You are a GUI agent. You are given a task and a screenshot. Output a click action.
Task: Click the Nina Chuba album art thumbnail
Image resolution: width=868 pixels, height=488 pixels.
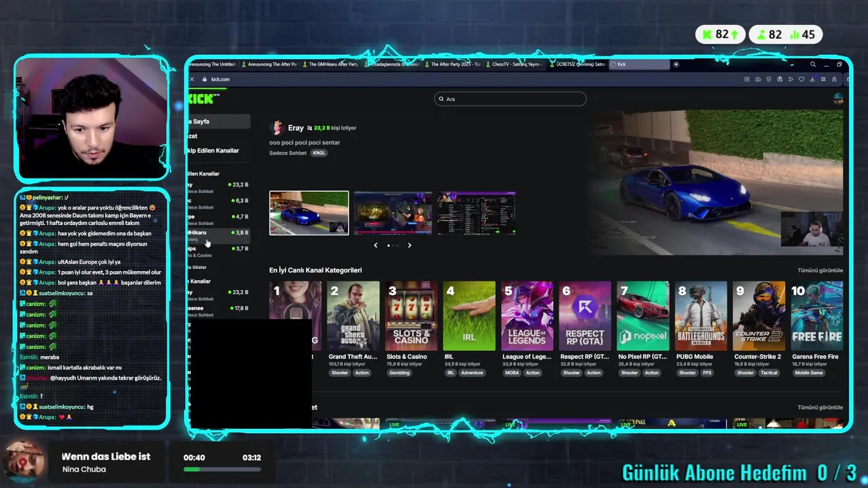point(24,461)
